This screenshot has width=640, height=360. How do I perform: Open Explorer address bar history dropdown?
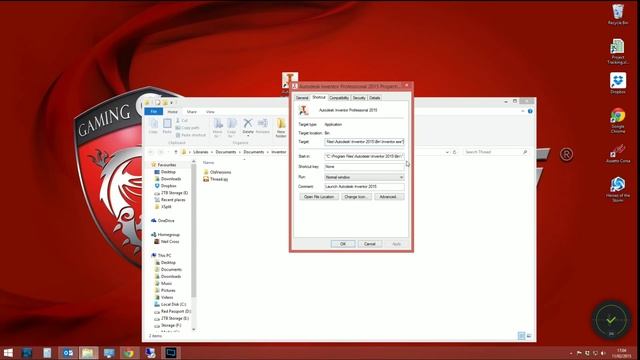click(x=447, y=152)
